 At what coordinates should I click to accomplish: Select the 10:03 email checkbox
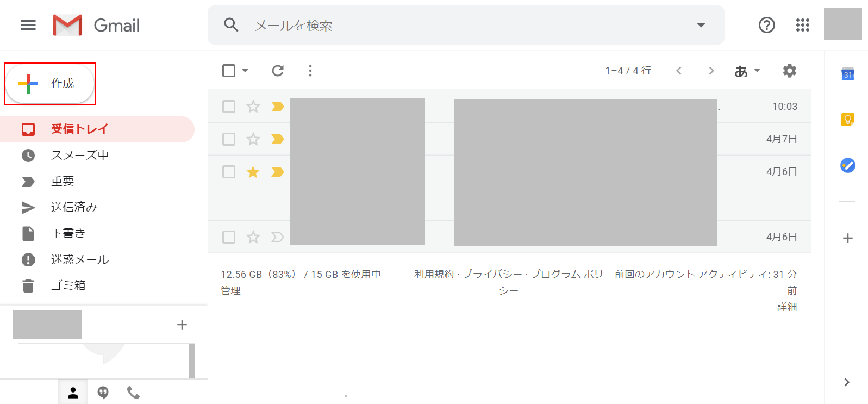(229, 107)
